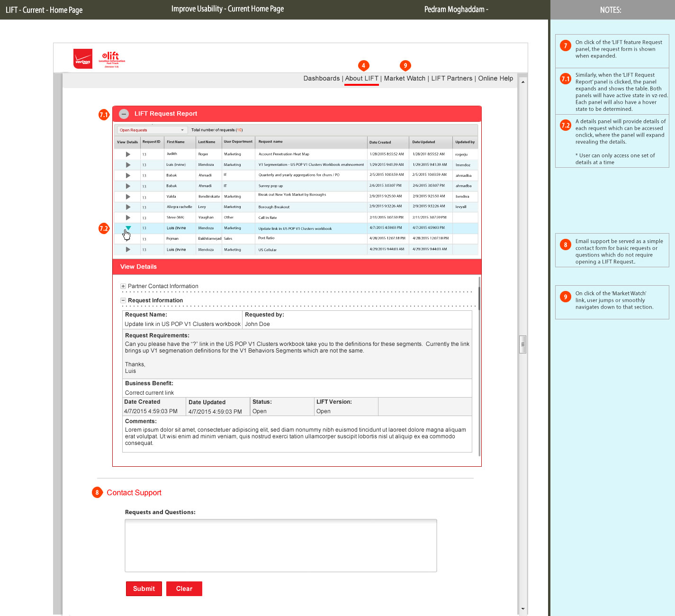Expand details for Quarterly and yearly aggregations row
Screen dimensions: 675x616
click(127, 175)
